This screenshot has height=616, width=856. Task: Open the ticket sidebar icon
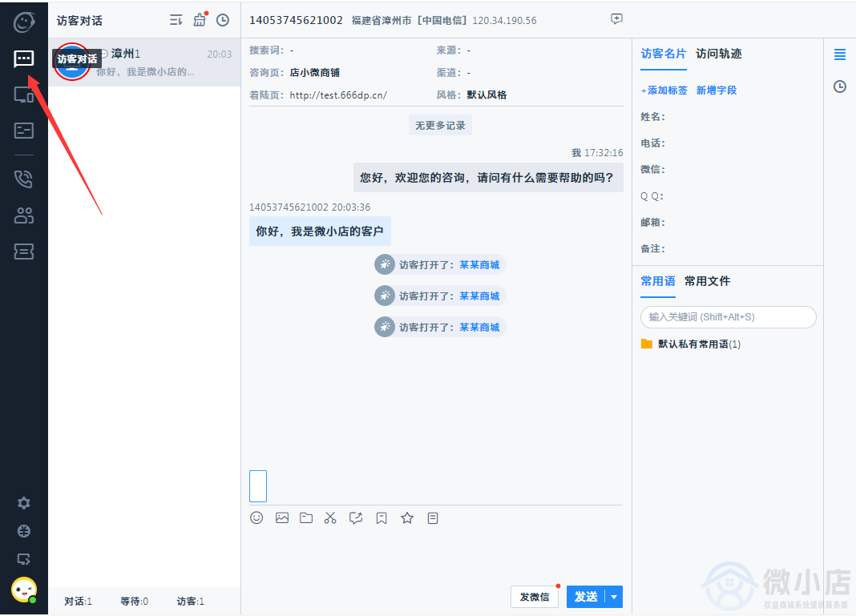tap(23, 252)
